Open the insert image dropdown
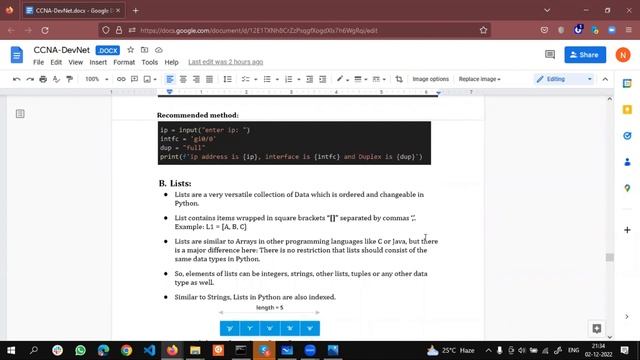 tap(150, 79)
